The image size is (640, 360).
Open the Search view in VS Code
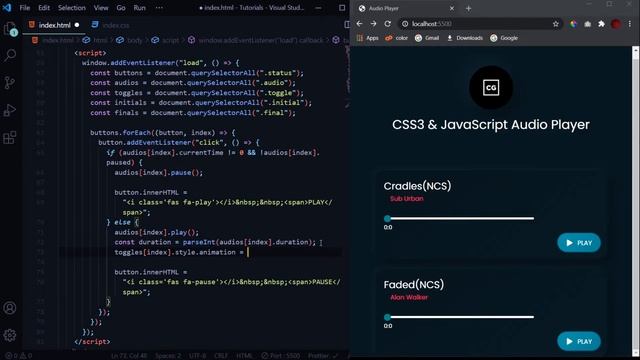(10, 55)
